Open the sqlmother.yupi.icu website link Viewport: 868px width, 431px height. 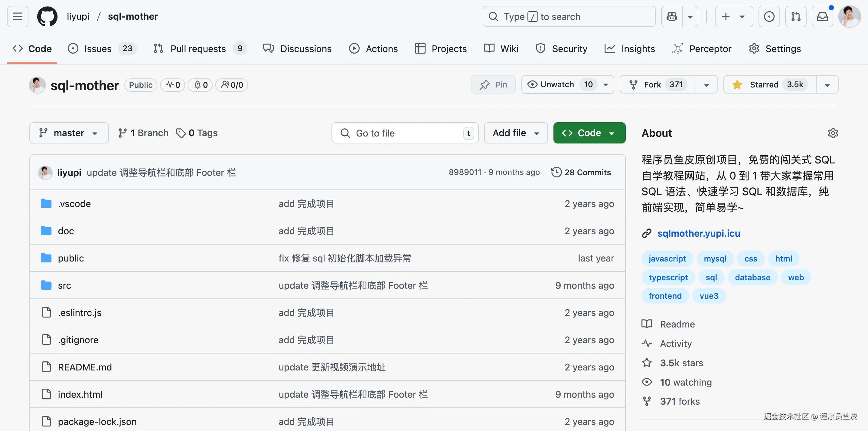pos(699,233)
